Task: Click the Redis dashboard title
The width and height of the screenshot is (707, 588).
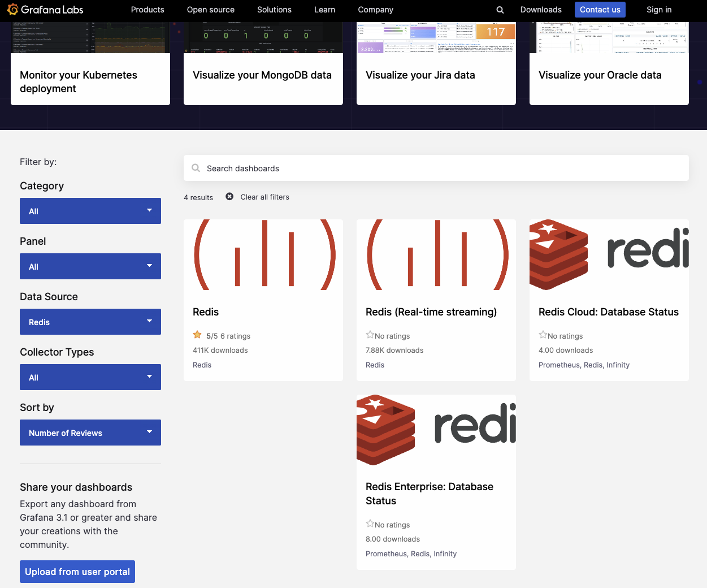Action: pyautogui.click(x=206, y=312)
